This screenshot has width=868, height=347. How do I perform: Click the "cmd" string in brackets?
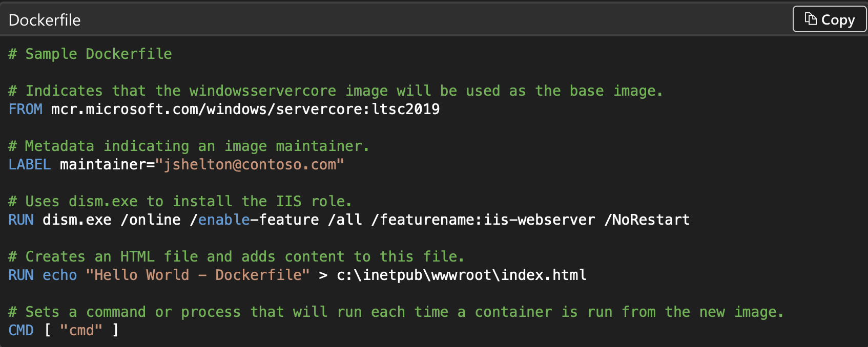pos(81,330)
